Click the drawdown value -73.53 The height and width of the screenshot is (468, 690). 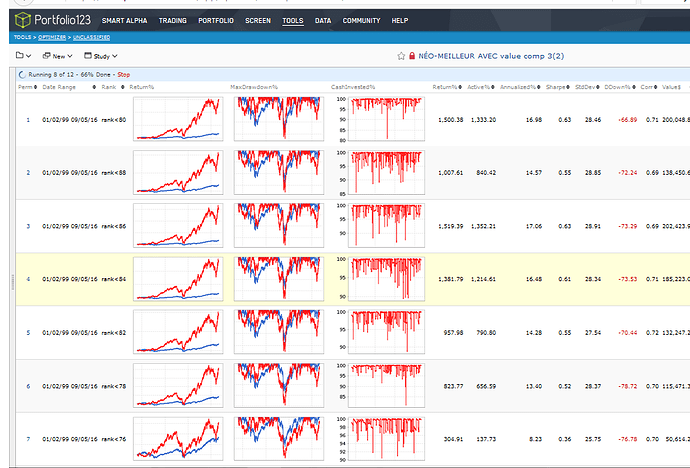(x=627, y=279)
